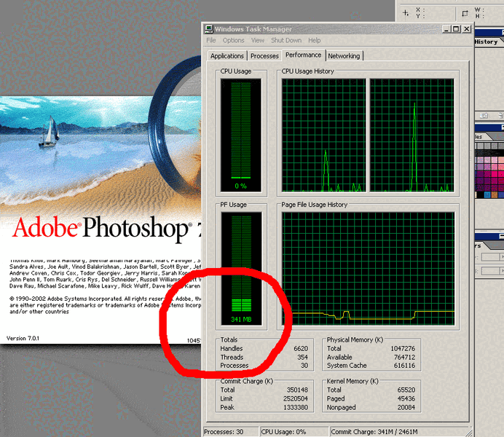
Task: Open the Options menu in Task Manager
Action: [233, 41]
